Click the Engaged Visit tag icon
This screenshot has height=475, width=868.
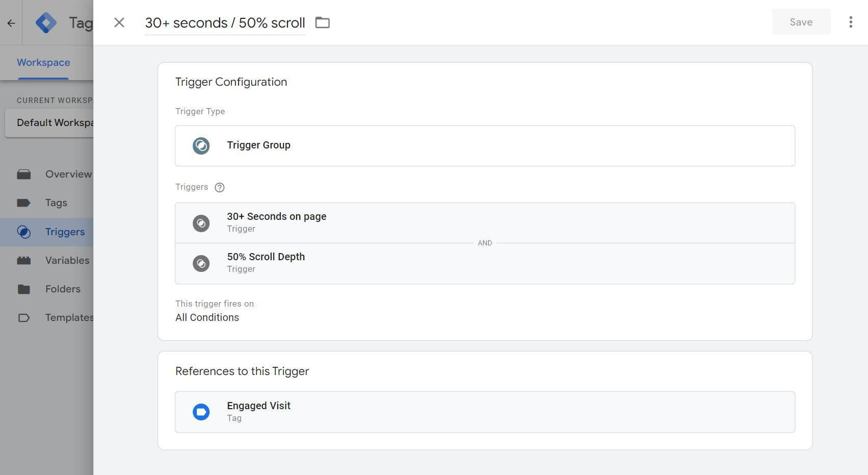click(201, 412)
